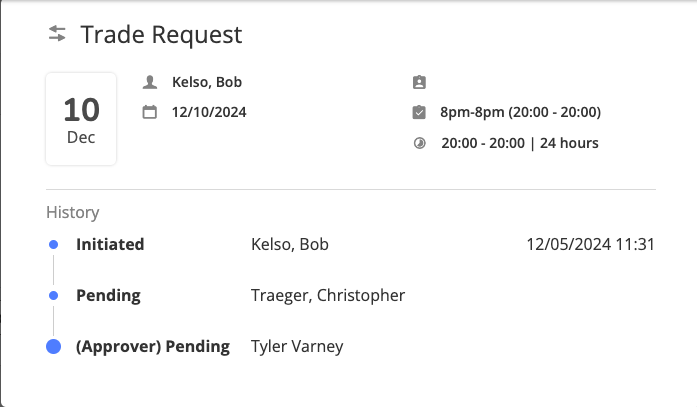697x407 pixels.
Task: Click the ID badge clipboard icon
Action: pyautogui.click(x=419, y=82)
